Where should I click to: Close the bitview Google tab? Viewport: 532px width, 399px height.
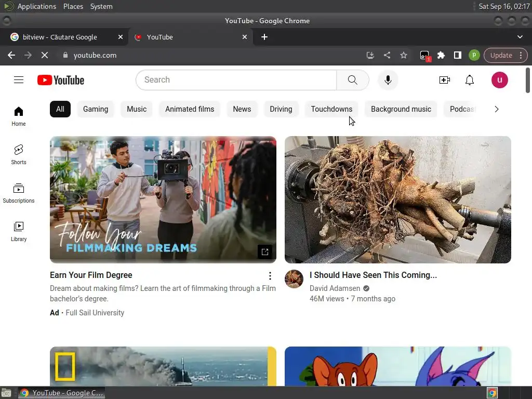point(121,37)
